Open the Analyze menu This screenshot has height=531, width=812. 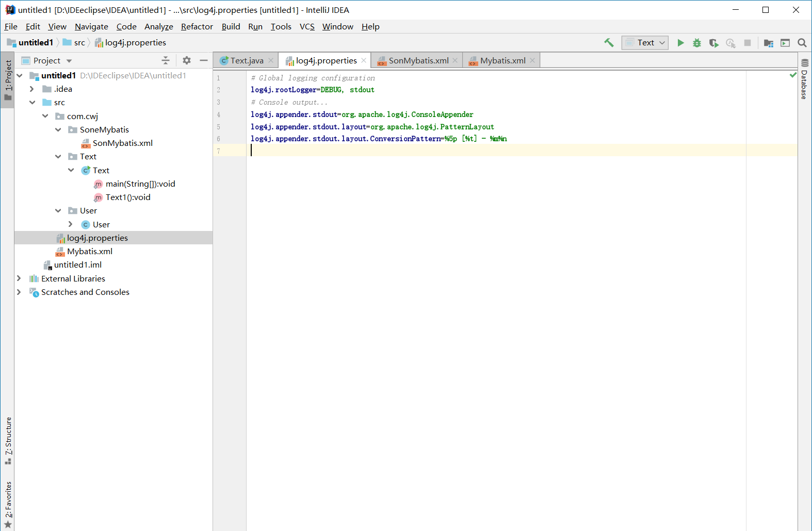[x=158, y=27]
